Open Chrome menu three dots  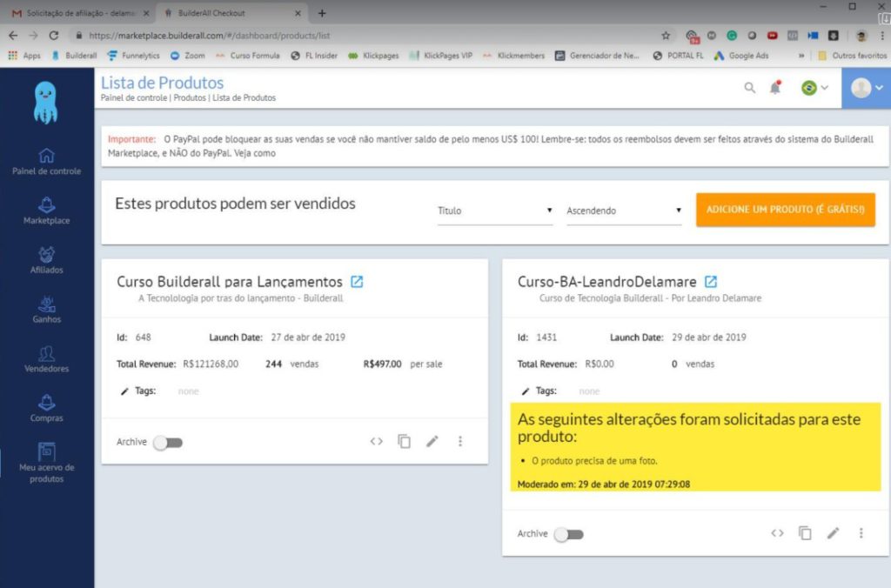882,35
